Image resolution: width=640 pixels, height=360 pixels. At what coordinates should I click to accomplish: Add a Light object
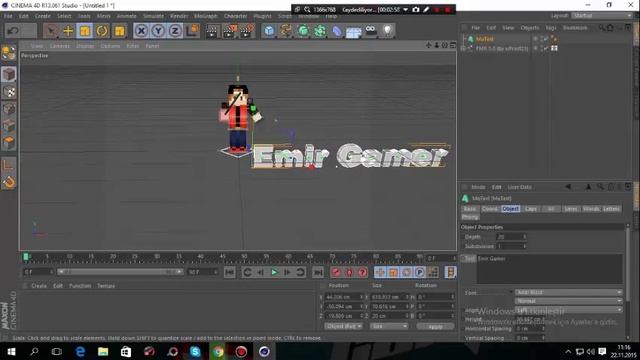[387, 30]
